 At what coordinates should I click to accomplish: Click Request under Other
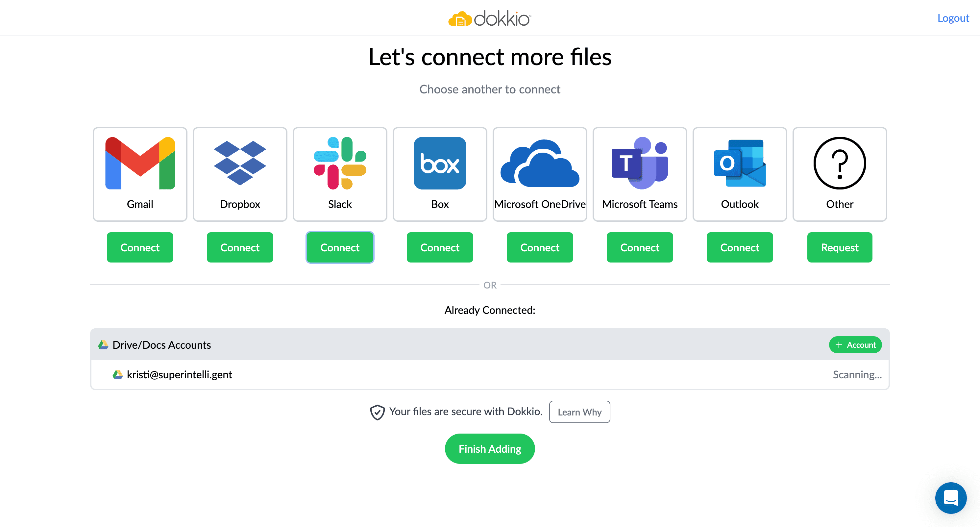click(840, 247)
